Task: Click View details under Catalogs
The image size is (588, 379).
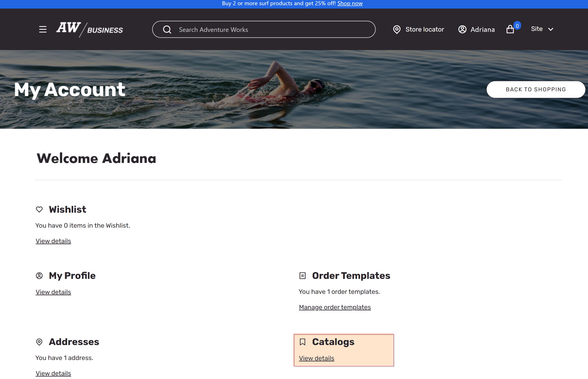Action: click(316, 358)
